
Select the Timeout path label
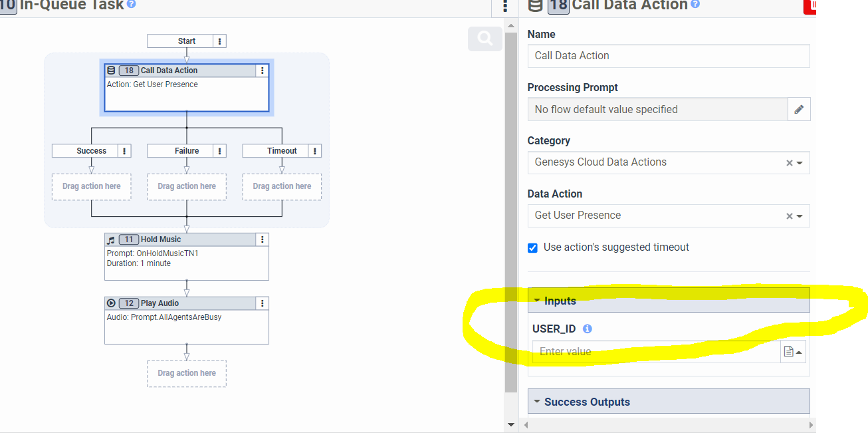[282, 151]
